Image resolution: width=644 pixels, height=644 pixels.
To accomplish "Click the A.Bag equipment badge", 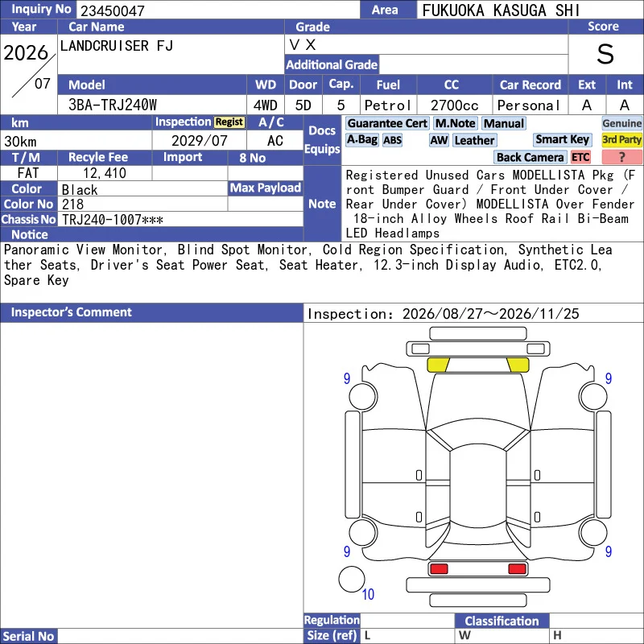I will (x=361, y=140).
